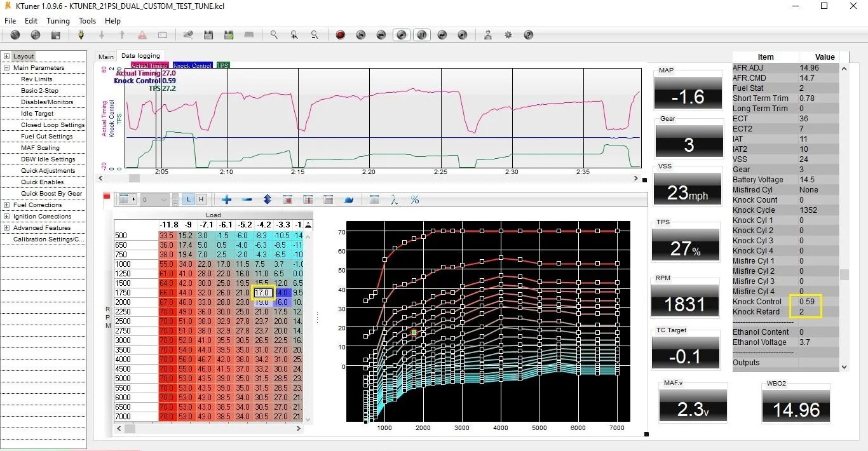Screen dimensions: 868x451
Task: Select MAF Scaling in sidebar
Action: click(40, 148)
